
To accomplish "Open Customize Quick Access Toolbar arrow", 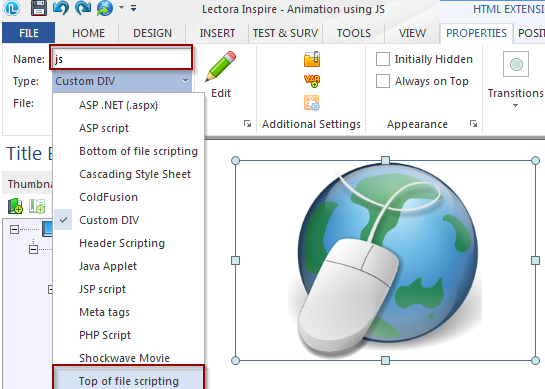I will pyautogui.click(x=133, y=8).
